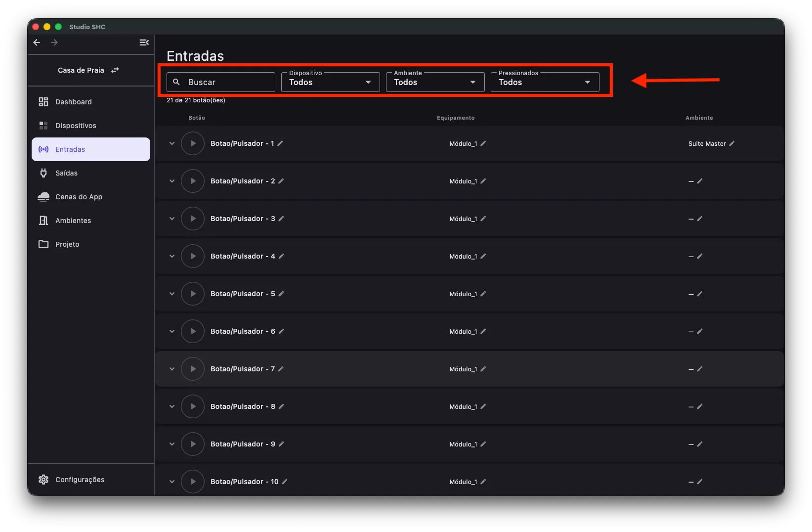Trigger play on Botao/Pulsador - 2
Screen dimensions: 812x532
point(193,181)
